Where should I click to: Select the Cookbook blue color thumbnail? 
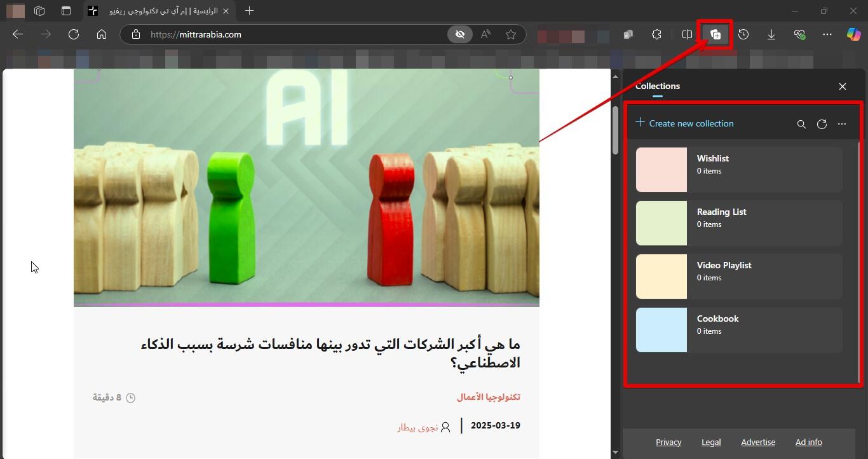661,330
